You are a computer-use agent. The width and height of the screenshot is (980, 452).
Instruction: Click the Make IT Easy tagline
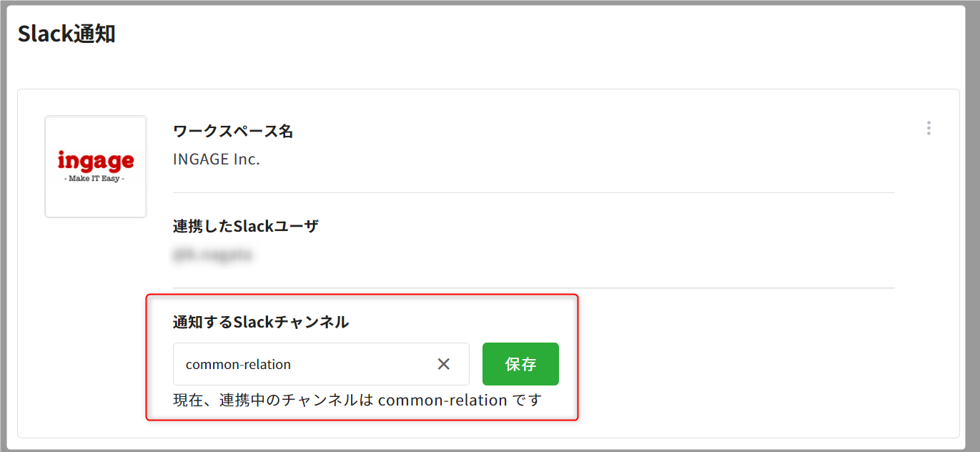pos(96,179)
